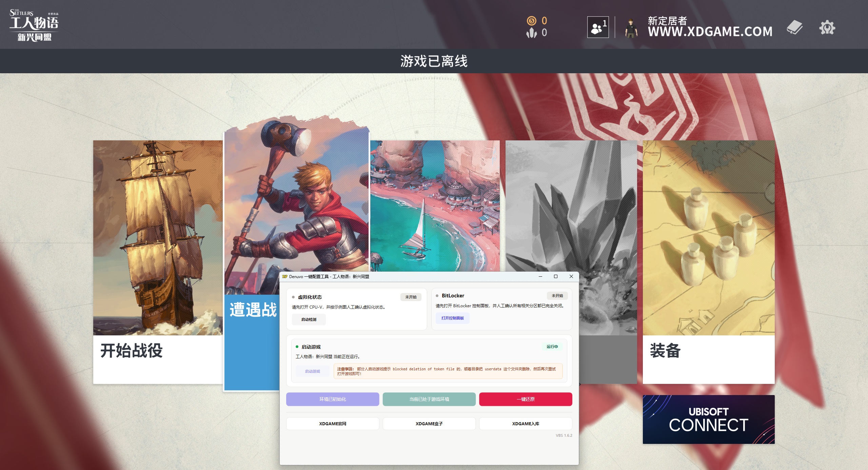
Task: Open the settings gear icon
Action: (827, 28)
